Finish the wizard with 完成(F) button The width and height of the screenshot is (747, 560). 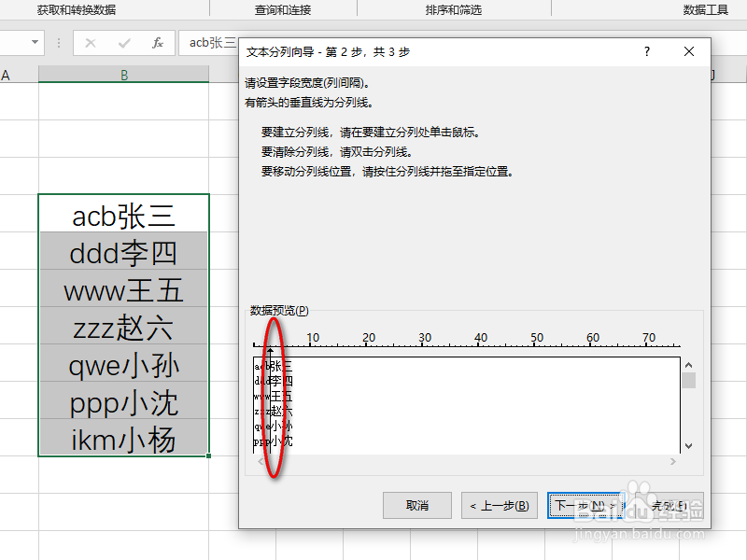(x=669, y=505)
